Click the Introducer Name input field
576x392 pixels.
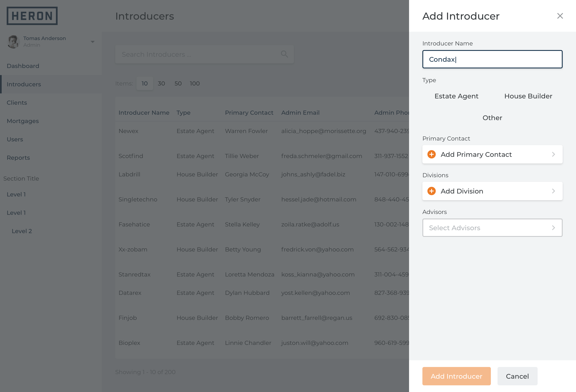(492, 59)
